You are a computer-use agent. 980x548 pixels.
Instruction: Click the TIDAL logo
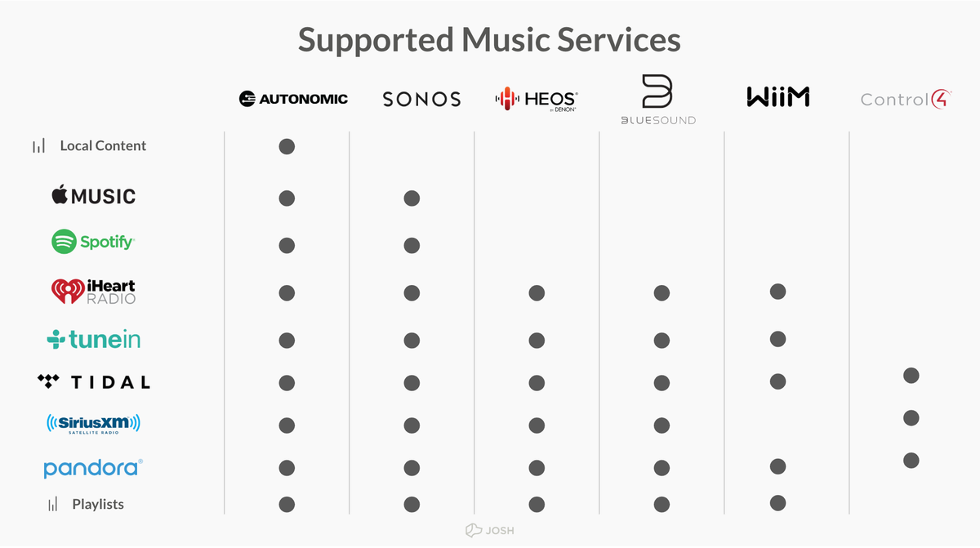coord(94,381)
